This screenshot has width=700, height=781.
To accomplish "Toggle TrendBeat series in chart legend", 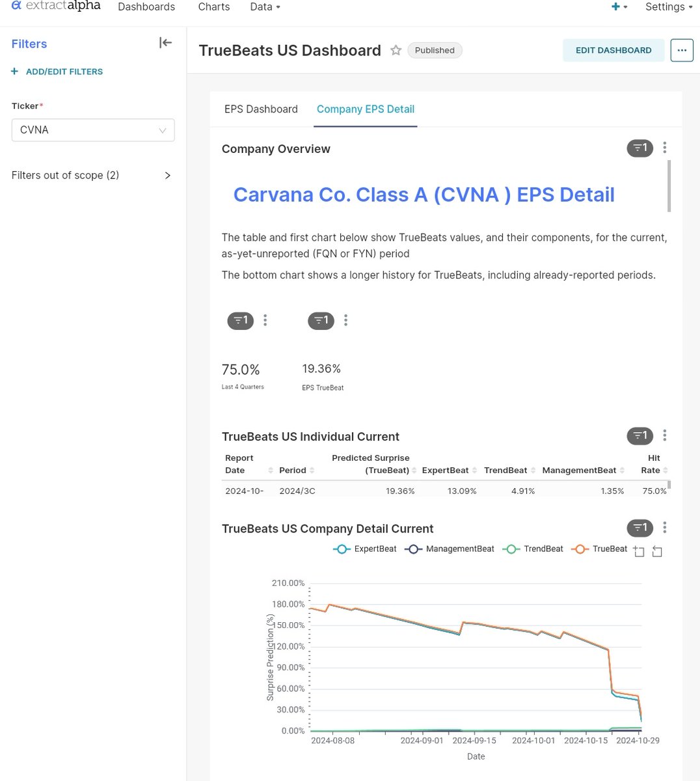I will (533, 549).
